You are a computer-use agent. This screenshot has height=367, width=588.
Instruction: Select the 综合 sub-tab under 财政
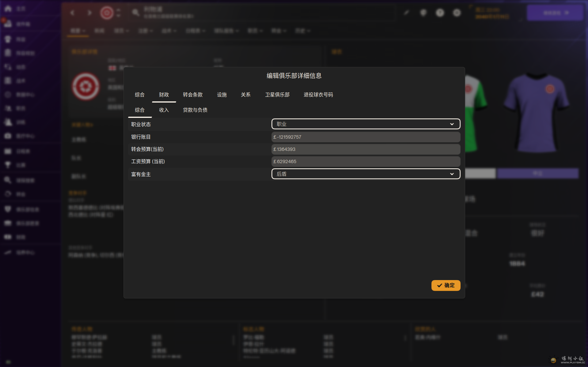point(140,110)
